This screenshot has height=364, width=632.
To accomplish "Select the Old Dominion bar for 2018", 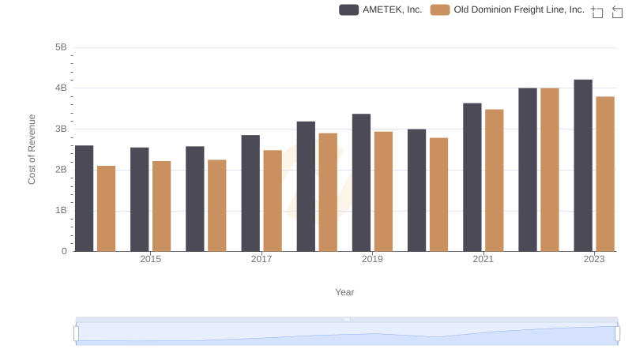I will 328,193.
